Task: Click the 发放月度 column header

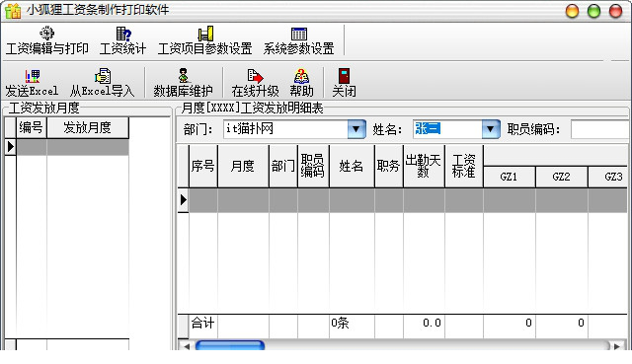Action: tap(88, 127)
